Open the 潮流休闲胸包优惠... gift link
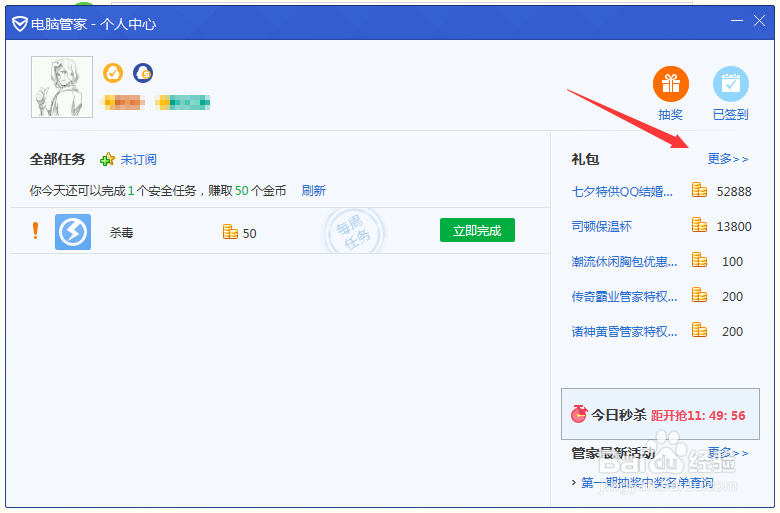The width and height of the screenshot is (780, 513). click(624, 262)
